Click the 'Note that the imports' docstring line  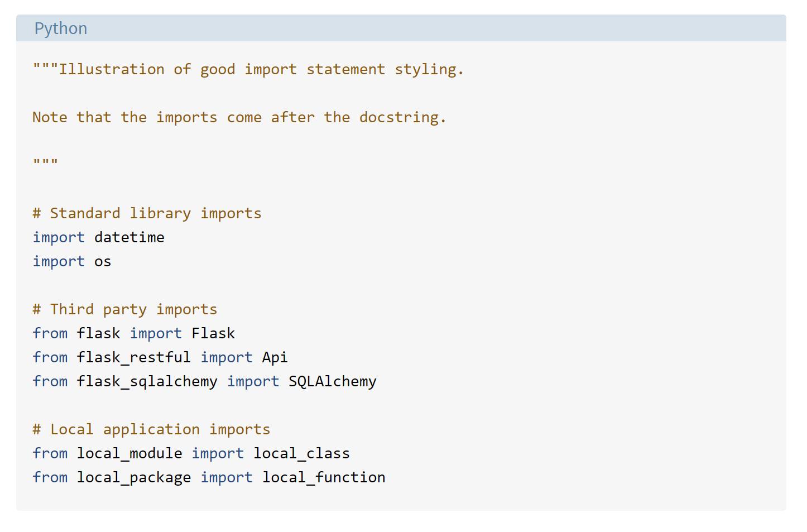(239, 117)
